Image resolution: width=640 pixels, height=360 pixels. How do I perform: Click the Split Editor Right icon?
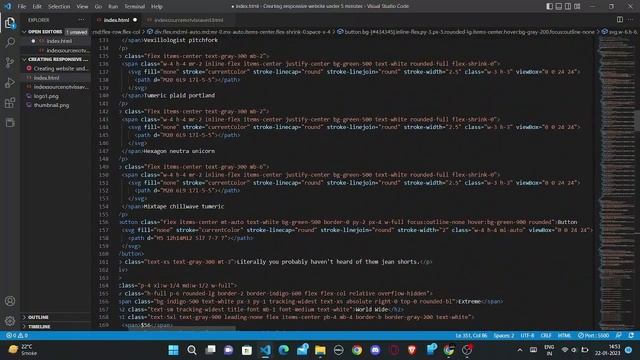tap(620, 20)
